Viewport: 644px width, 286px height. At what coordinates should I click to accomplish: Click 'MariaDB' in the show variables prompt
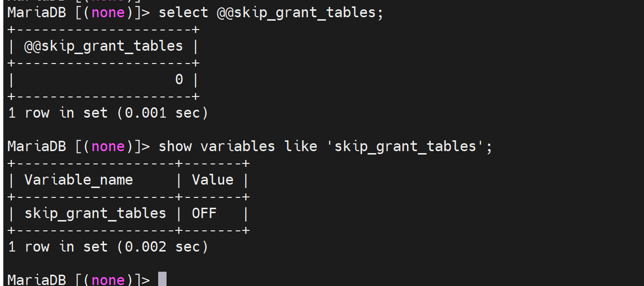(37, 146)
